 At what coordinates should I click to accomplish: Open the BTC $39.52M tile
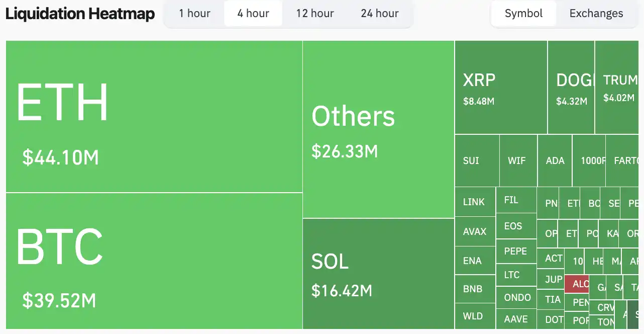[x=154, y=261]
